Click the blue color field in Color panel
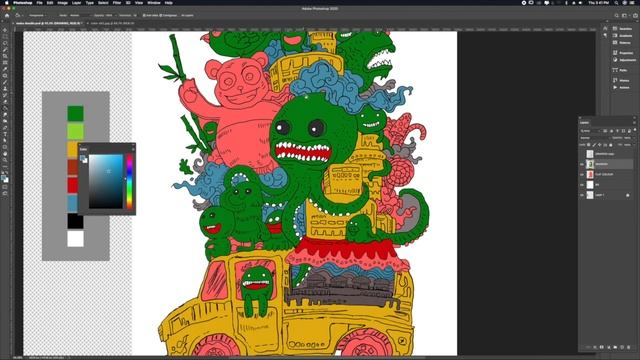 point(106,181)
